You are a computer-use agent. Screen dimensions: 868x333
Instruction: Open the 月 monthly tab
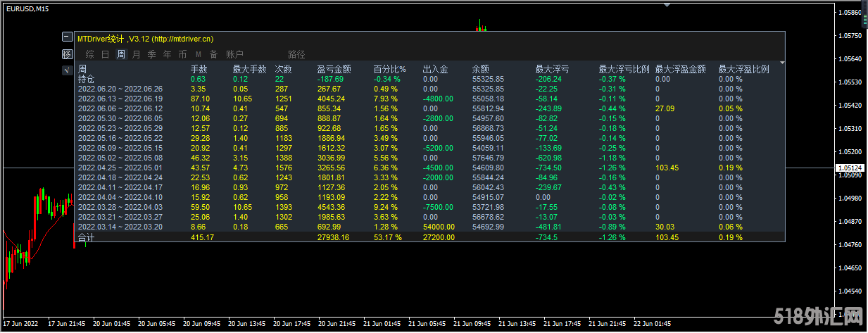click(x=136, y=54)
